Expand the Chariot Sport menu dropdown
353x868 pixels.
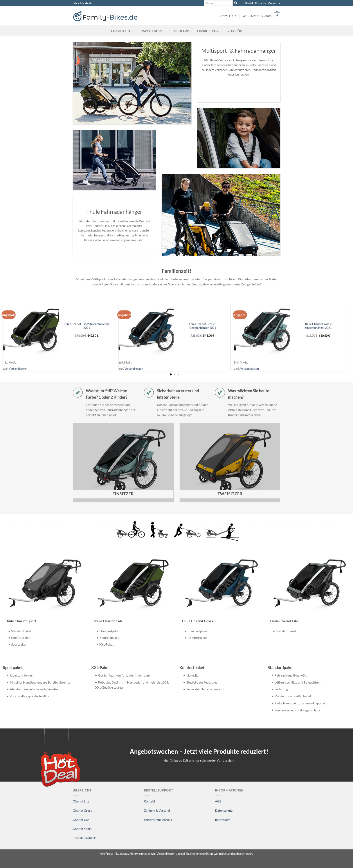click(x=209, y=31)
